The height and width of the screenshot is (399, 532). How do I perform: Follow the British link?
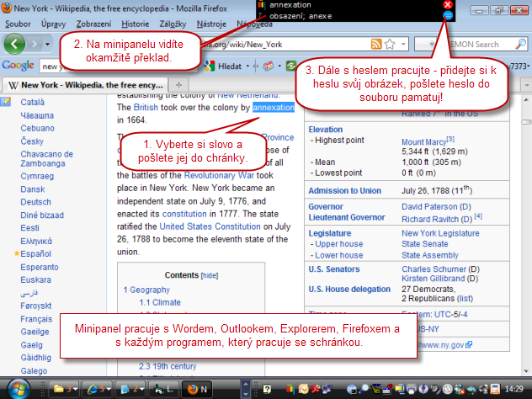[x=146, y=107]
